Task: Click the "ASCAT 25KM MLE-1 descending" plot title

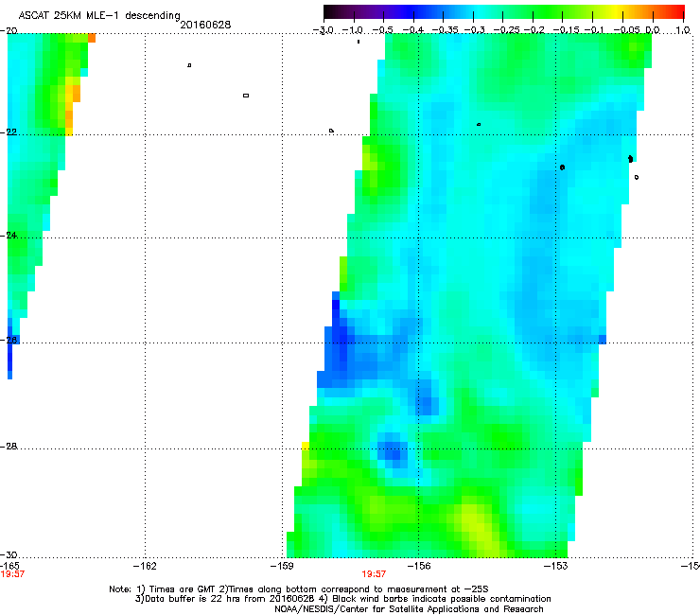Action: [x=99, y=16]
